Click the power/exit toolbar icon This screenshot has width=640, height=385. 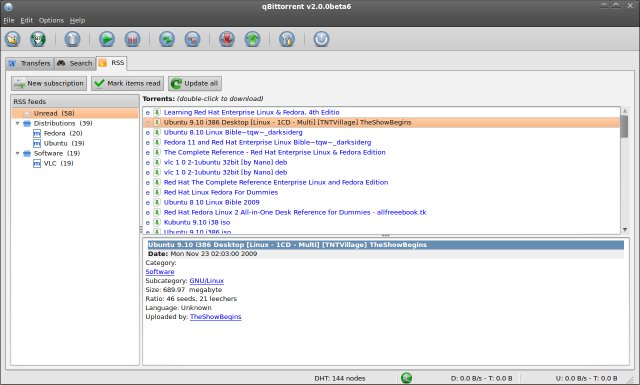point(321,39)
